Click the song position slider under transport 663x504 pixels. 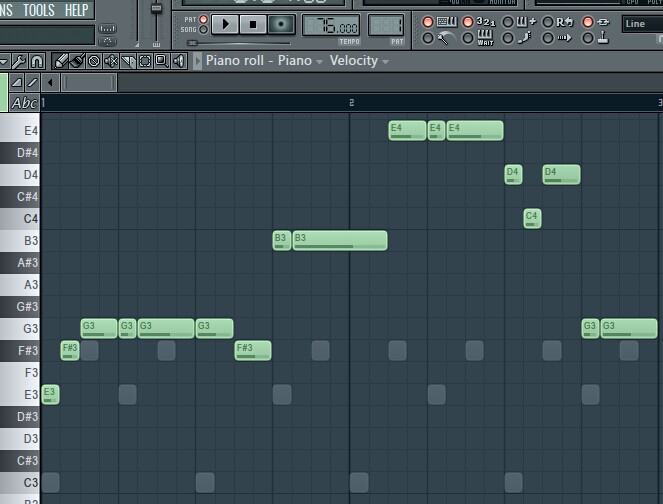click(239, 43)
